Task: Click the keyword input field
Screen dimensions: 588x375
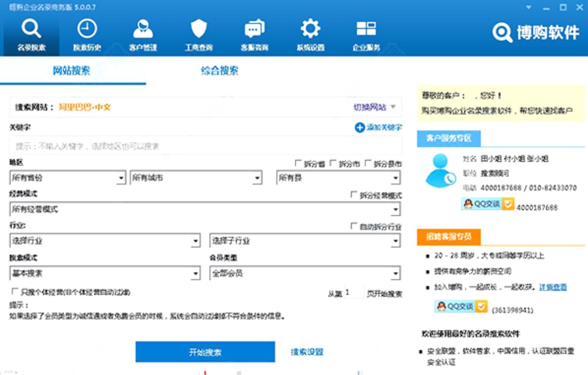Action: pyautogui.click(x=205, y=147)
